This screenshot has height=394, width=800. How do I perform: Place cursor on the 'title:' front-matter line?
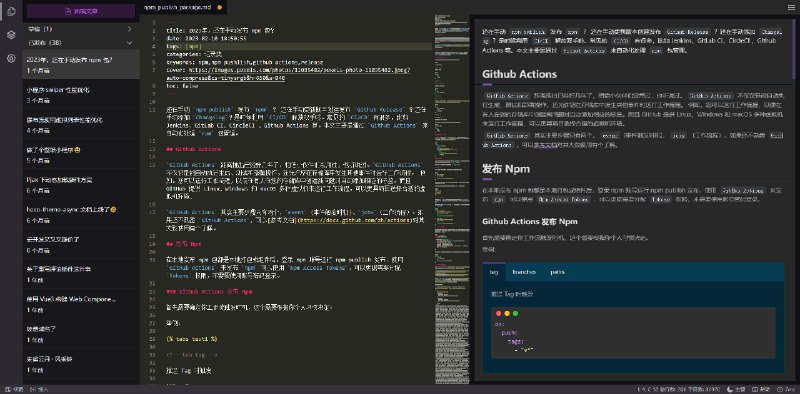click(x=220, y=31)
